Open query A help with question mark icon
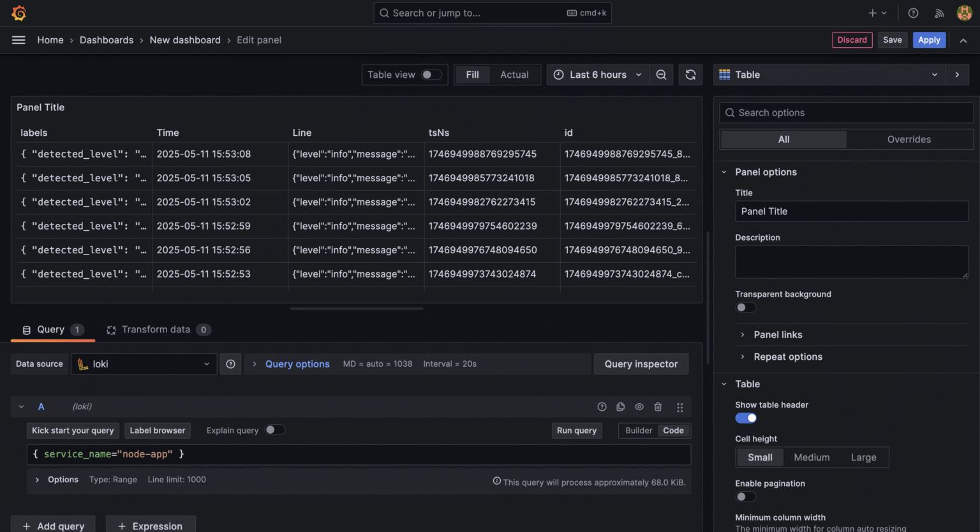 (602, 406)
